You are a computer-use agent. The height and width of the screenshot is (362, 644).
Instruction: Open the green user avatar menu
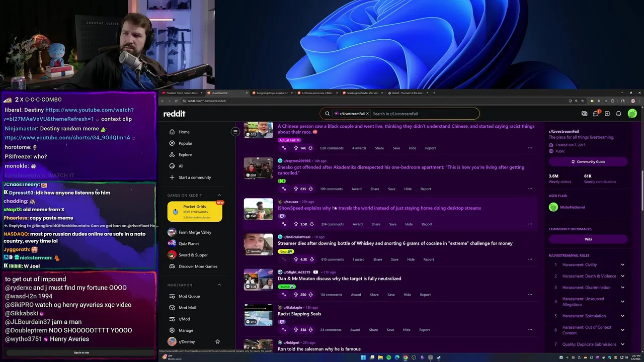[x=632, y=114]
